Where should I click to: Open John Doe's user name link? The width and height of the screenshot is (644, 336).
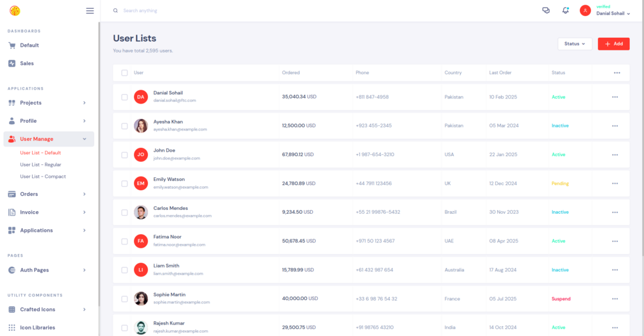pos(164,150)
